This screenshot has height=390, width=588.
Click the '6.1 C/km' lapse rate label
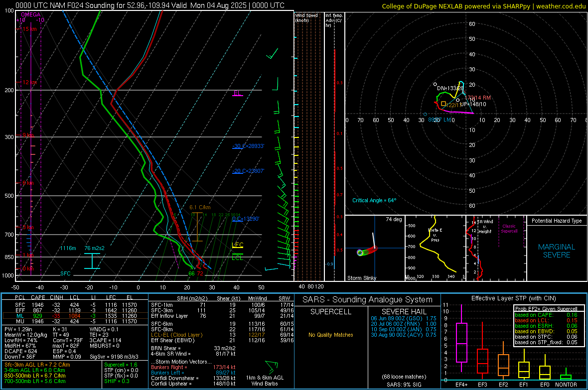200,207
